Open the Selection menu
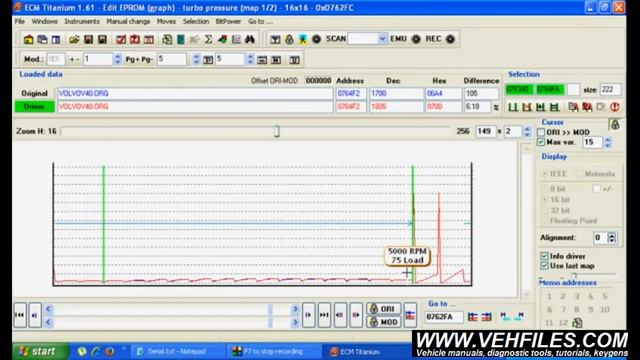Image resolution: width=640 pixels, height=360 pixels. (196, 21)
